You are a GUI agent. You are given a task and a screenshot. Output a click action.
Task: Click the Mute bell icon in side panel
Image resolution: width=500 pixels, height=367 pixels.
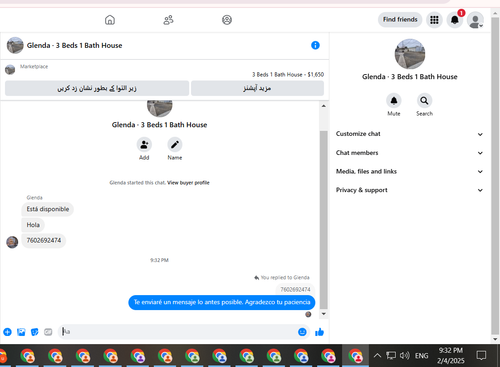[x=394, y=101]
